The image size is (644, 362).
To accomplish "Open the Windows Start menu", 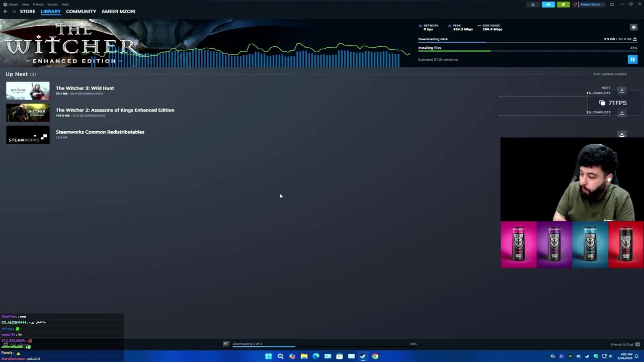I will (268, 356).
